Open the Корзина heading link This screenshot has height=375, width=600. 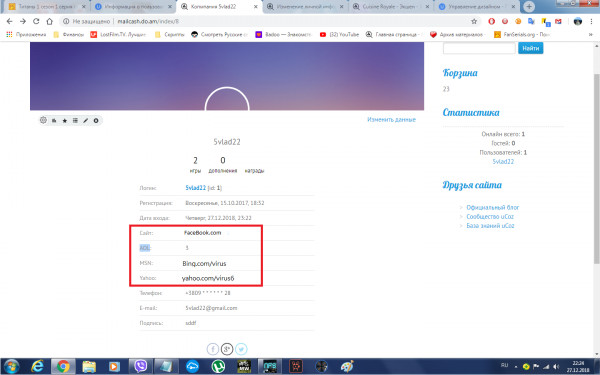click(x=460, y=73)
